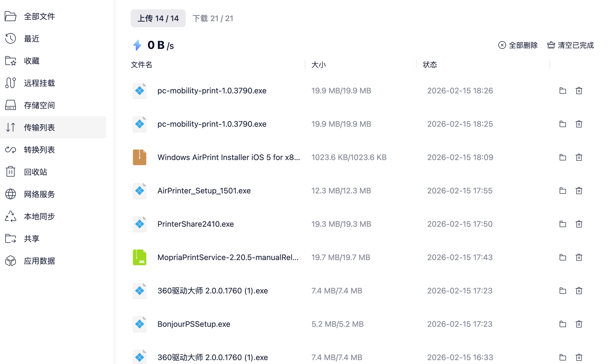Open the conversion list icon
The image size is (614, 364).
tap(11, 149)
